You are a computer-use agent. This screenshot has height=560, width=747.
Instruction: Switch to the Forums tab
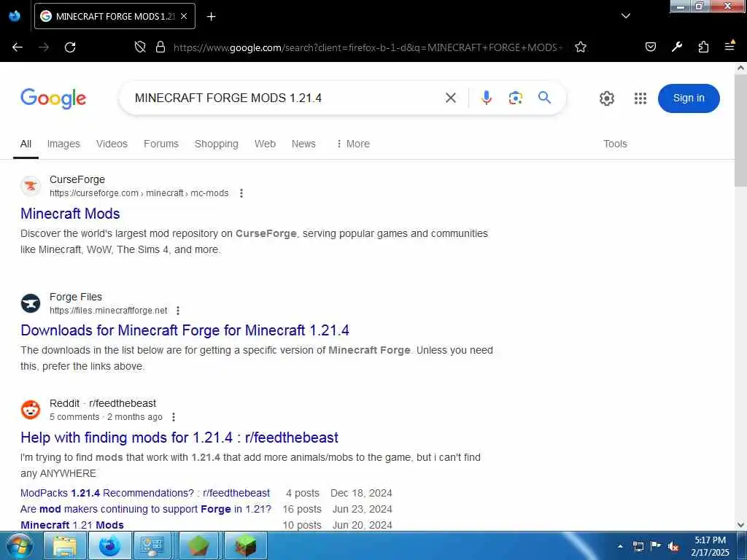click(x=161, y=144)
